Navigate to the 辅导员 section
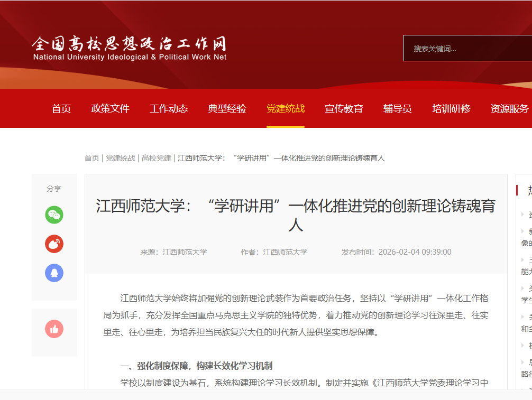The width and height of the screenshot is (532, 400). 398,109
